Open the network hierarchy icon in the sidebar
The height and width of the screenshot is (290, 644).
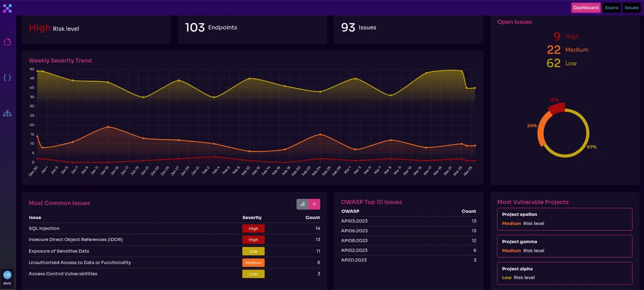pyautogui.click(x=7, y=113)
